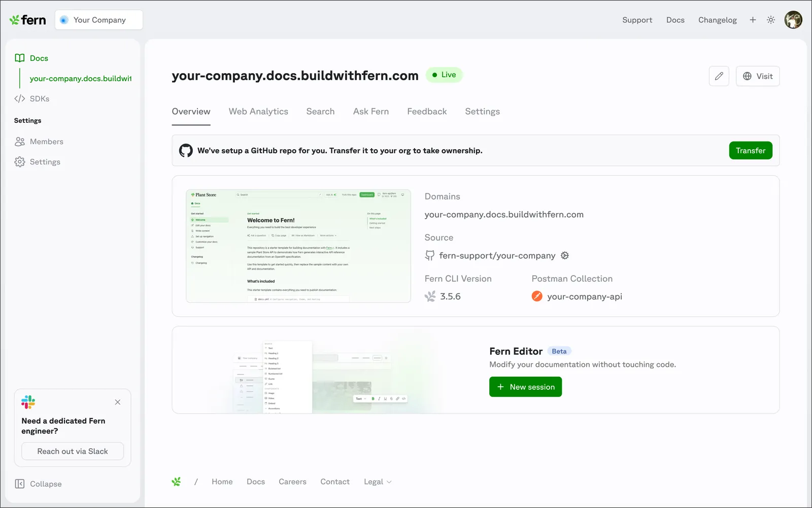Toggle light/dark theme sun icon
The width and height of the screenshot is (812, 508).
[771, 20]
